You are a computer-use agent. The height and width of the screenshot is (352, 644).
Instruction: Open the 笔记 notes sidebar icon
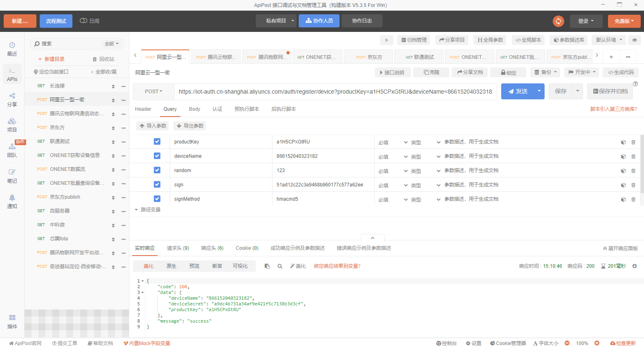tap(12, 176)
